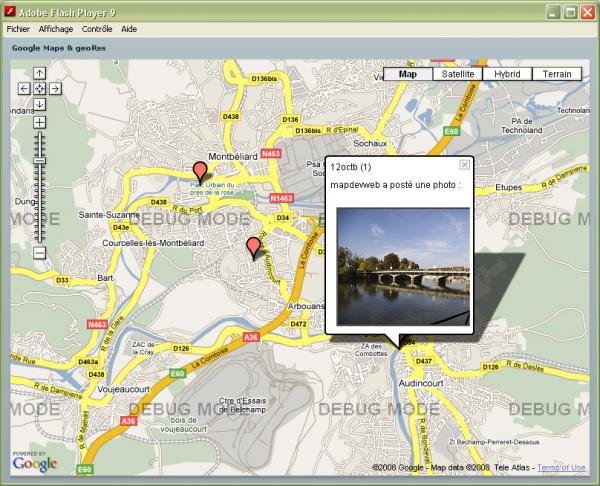Image resolution: width=600 pixels, height=486 pixels.
Task: Click the Courcelles-lès-Montbéliard label
Action: click(x=153, y=243)
